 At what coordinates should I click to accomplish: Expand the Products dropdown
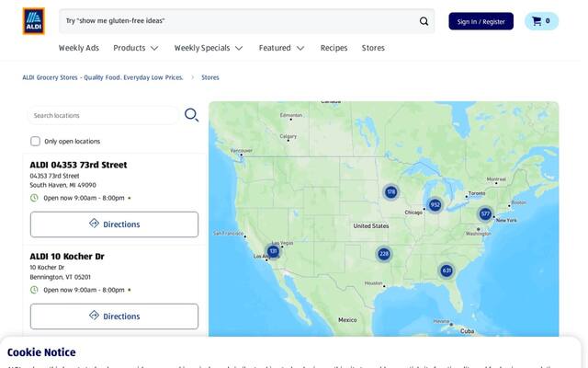pyautogui.click(x=136, y=48)
